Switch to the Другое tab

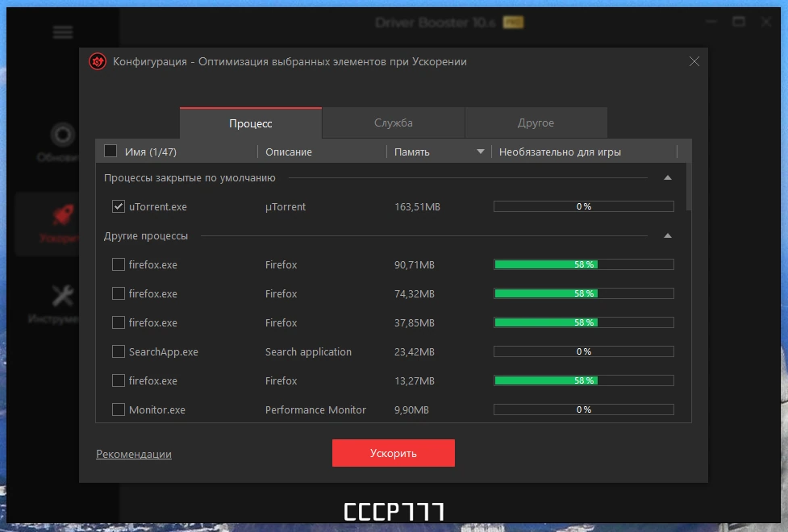[x=536, y=123]
